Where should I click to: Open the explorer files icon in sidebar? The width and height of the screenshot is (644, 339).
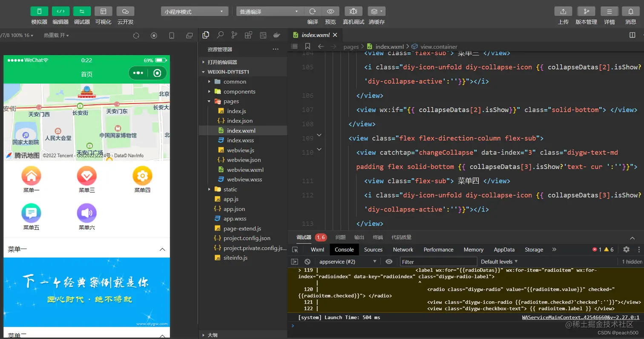[206, 35]
